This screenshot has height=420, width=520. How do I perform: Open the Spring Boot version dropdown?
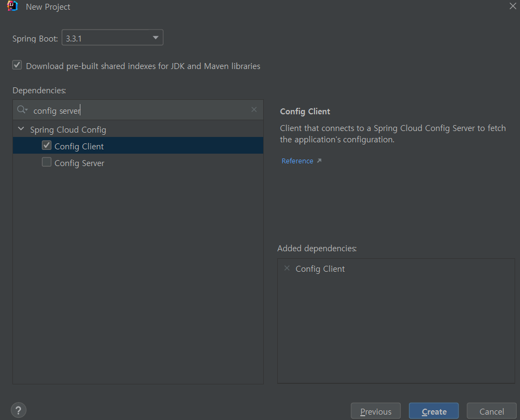[x=112, y=37]
